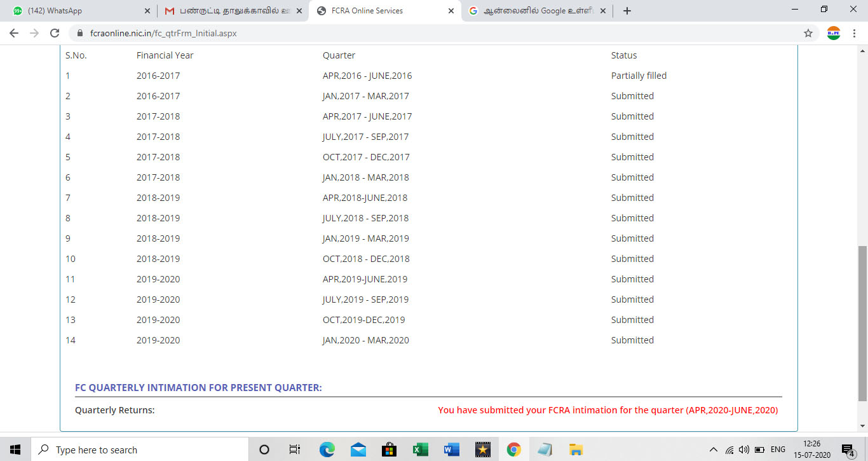The height and width of the screenshot is (461, 868).
Task: Click the page vertical scrollbar thumb
Action: click(x=862, y=323)
